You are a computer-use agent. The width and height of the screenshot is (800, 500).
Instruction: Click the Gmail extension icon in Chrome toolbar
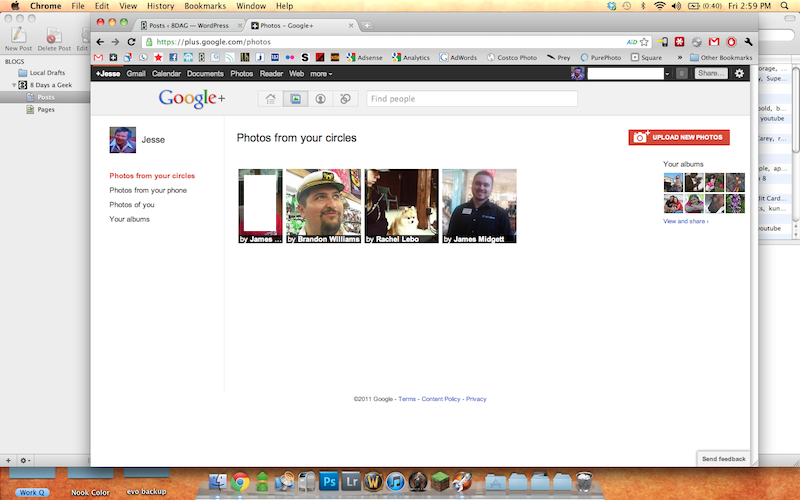coord(714,42)
